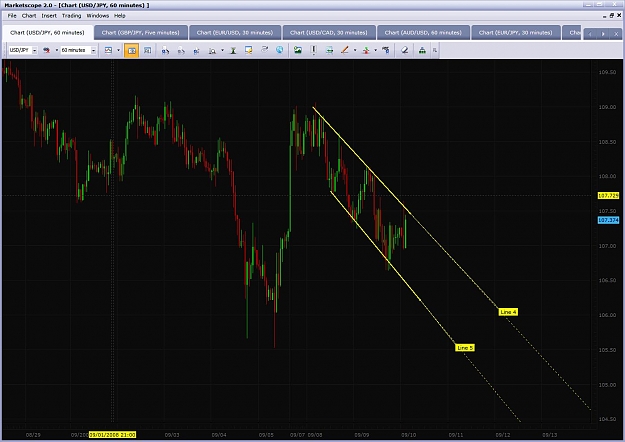Click the icon right of the orange highlighted button
Screen dimensions: 625x442
(x=147, y=51)
